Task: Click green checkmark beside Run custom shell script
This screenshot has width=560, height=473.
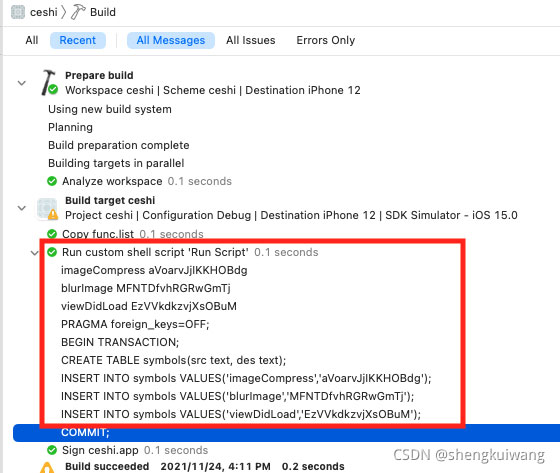Action: pyautogui.click(x=52, y=252)
